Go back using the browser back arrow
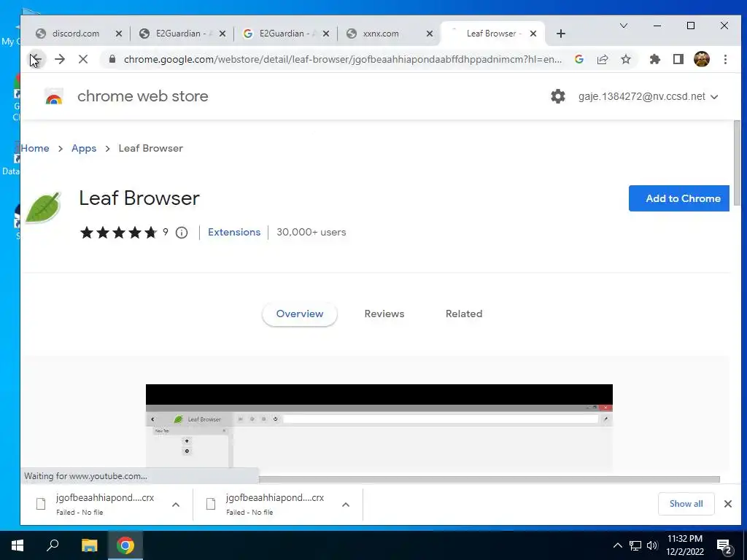The height and width of the screenshot is (560, 747). tap(36, 60)
